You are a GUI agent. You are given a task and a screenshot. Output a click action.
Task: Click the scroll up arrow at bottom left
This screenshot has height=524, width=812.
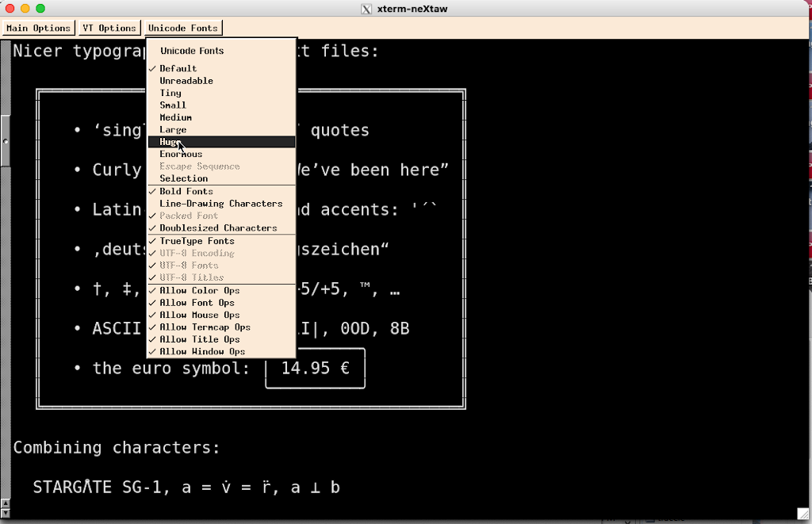[x=6, y=503]
